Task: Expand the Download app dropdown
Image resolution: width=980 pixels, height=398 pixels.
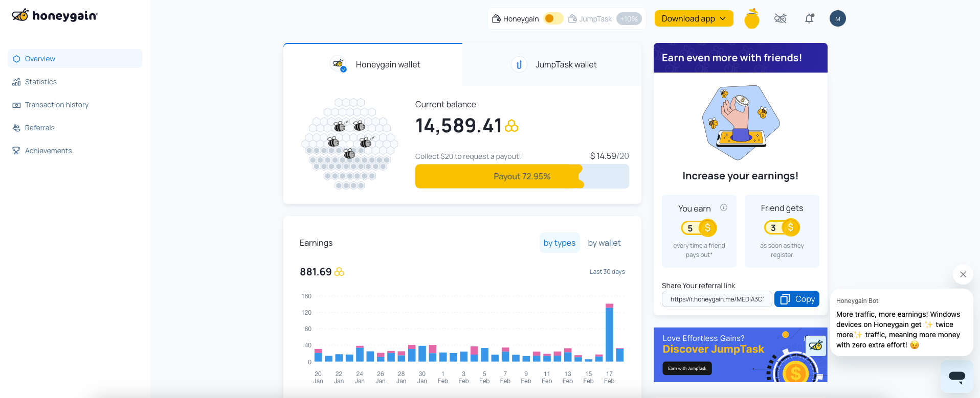Action: click(x=694, y=19)
